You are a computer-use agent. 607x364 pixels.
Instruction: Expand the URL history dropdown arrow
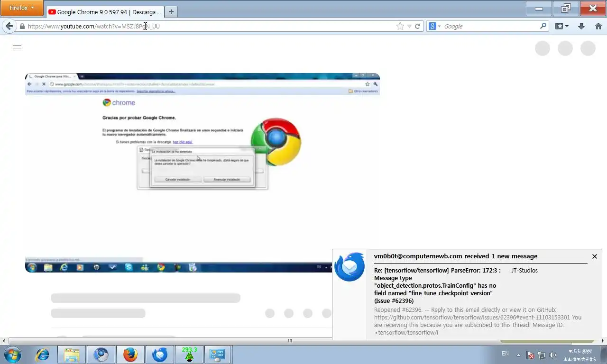point(410,27)
